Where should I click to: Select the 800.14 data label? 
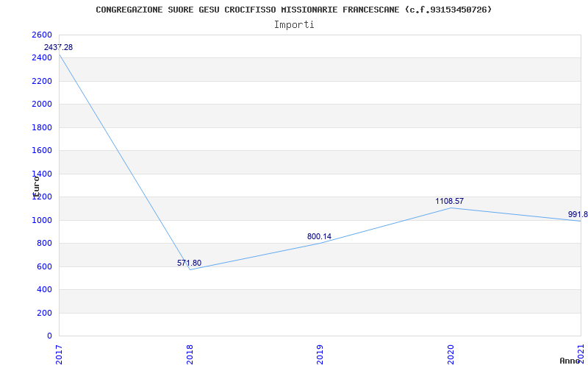(319, 236)
